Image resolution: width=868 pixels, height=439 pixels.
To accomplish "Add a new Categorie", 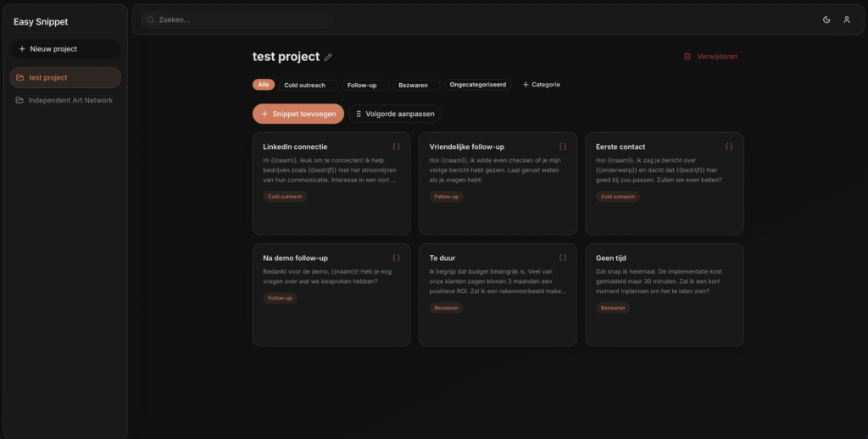I will click(542, 85).
